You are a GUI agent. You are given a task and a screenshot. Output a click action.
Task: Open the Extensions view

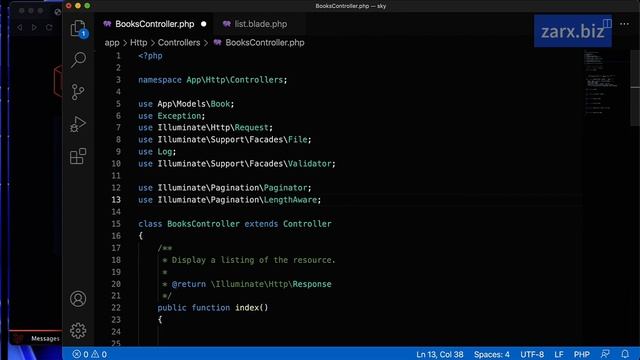(x=78, y=156)
